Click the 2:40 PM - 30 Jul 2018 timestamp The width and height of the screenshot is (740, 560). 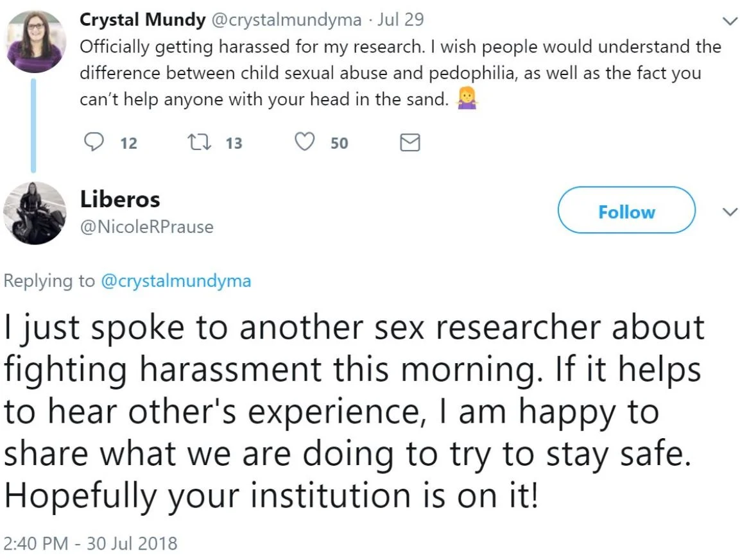90,543
